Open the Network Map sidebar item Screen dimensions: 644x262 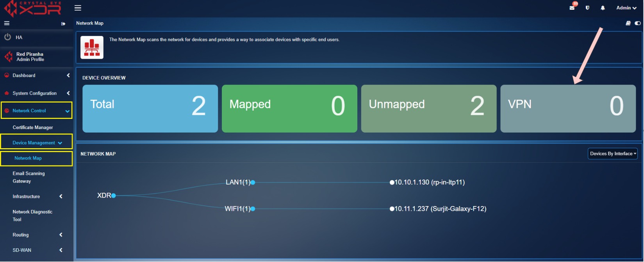coord(28,158)
